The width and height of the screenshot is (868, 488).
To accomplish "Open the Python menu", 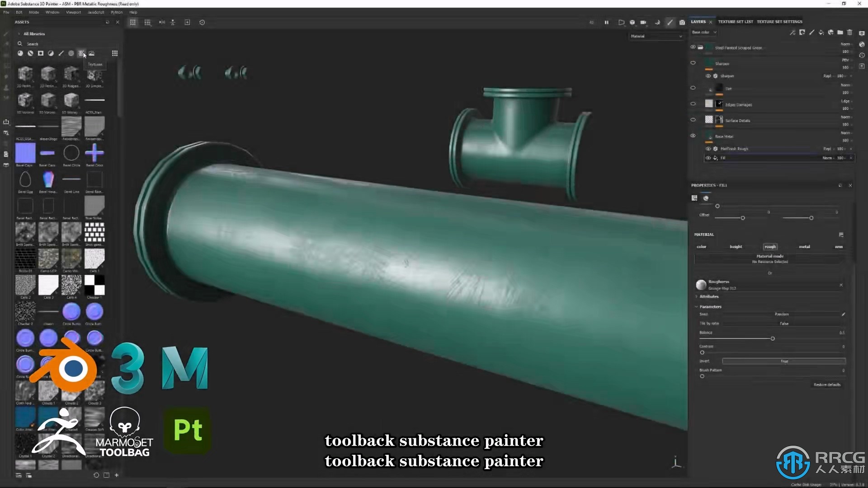I will pos(117,12).
